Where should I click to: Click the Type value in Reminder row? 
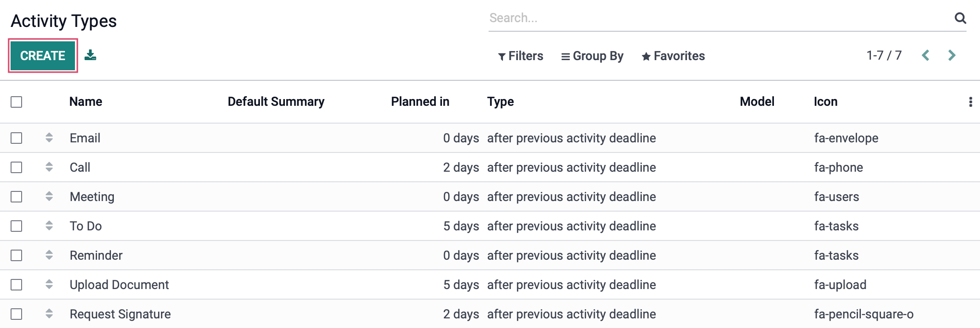pos(572,255)
